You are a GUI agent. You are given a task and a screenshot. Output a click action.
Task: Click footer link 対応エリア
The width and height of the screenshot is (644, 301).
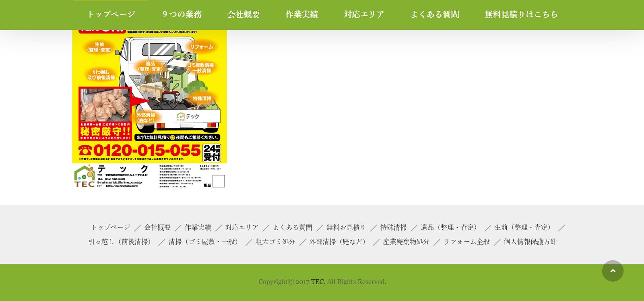(x=242, y=227)
